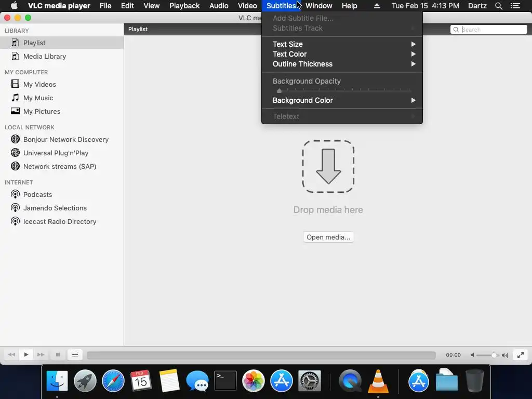Click the eject icon in the menu bar
The width and height of the screenshot is (532, 399).
(377, 6)
